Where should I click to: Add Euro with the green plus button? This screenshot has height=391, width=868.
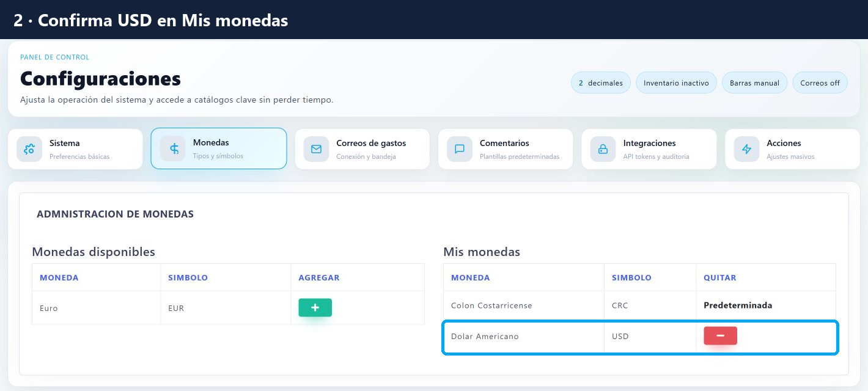(315, 307)
